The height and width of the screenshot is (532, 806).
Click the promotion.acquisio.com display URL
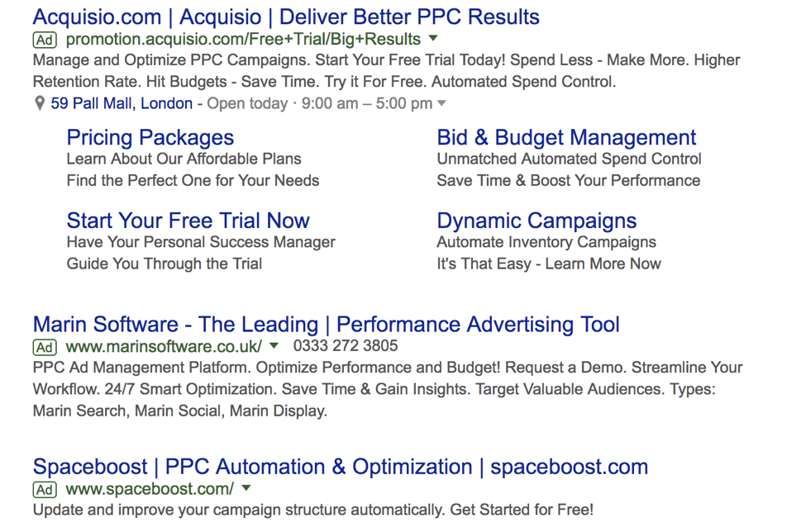click(242, 40)
